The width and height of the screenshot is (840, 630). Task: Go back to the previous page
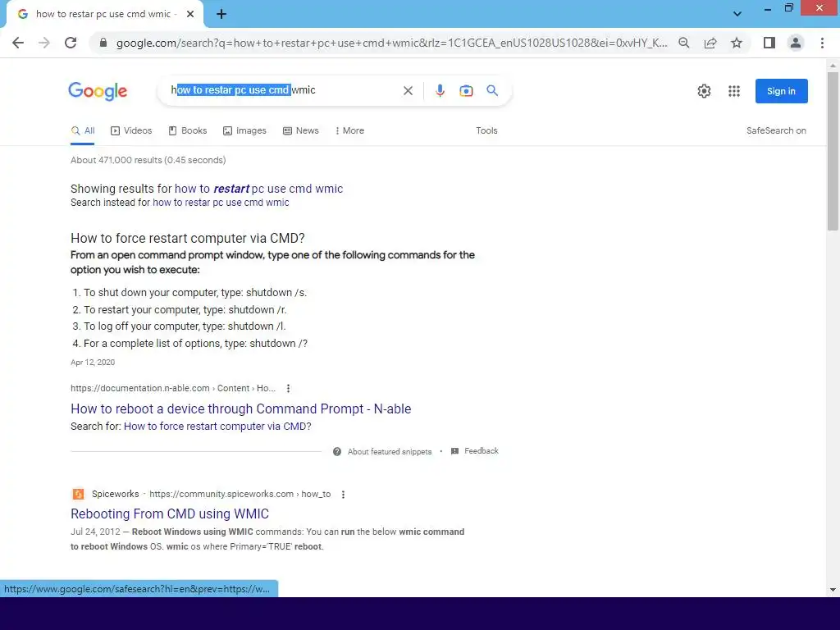tap(18, 43)
